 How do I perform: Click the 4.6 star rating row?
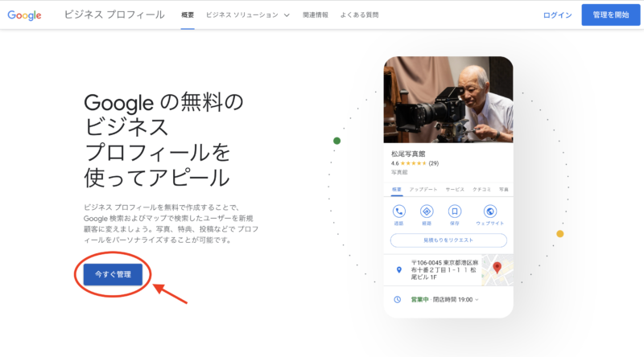(415, 163)
